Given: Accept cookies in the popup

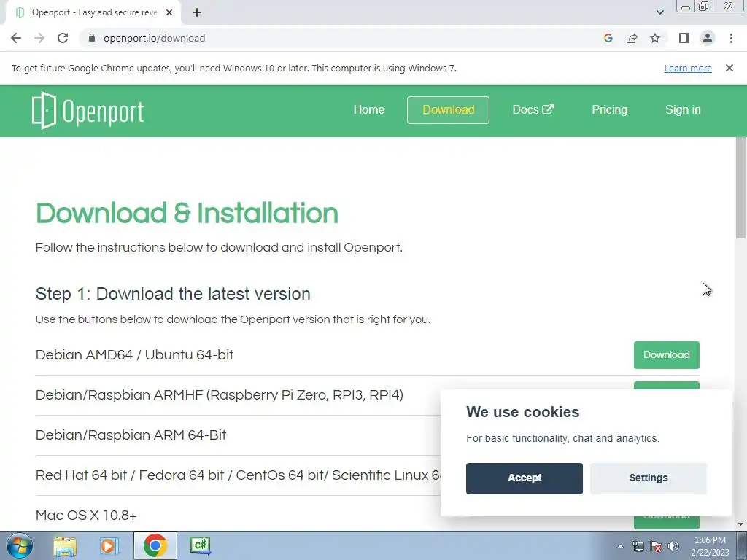Looking at the screenshot, I should click(x=524, y=478).
